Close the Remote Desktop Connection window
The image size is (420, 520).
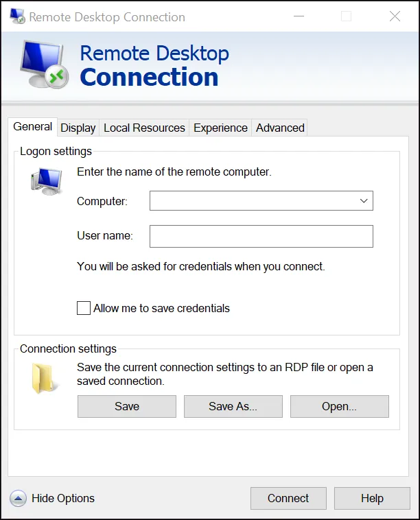[x=395, y=16]
